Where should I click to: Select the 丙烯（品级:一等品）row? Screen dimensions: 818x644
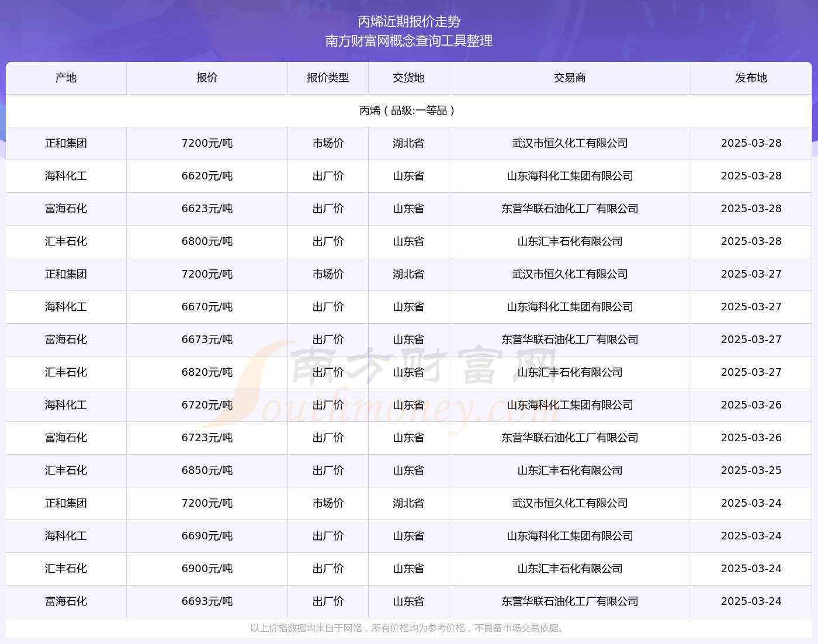[409, 110]
